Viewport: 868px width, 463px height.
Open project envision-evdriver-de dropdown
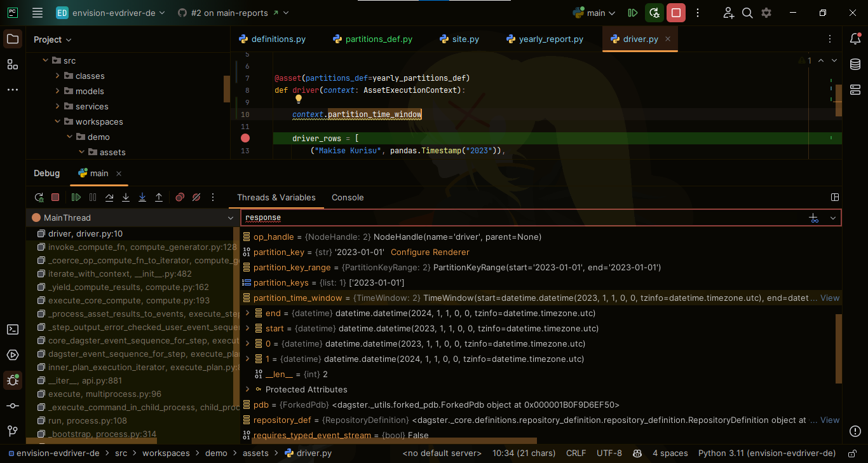pyautogui.click(x=111, y=13)
